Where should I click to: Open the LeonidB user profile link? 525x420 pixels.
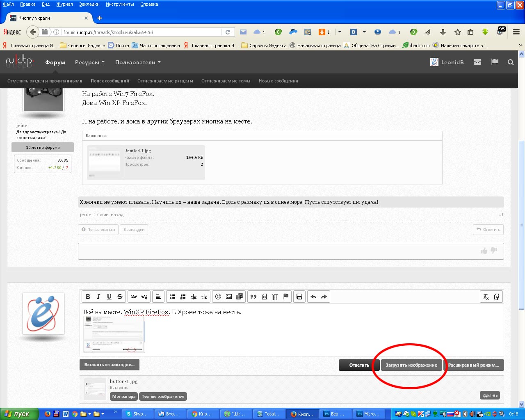click(447, 62)
